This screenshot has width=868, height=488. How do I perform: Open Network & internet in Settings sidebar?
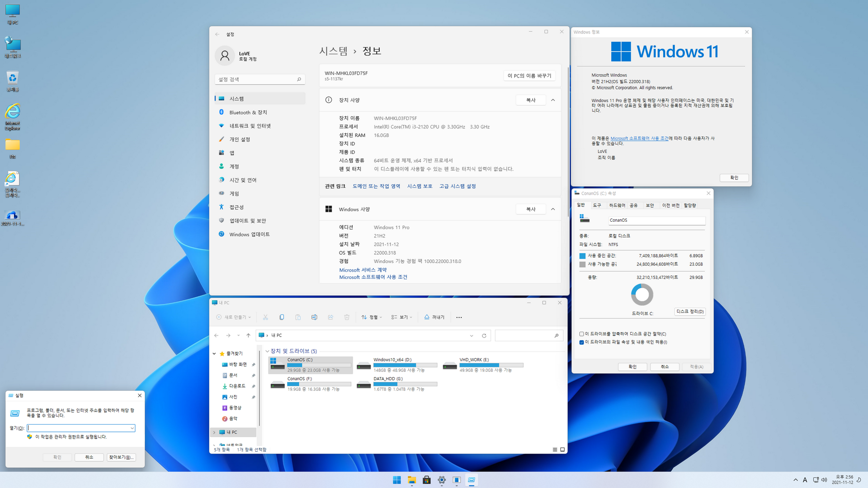(260, 126)
